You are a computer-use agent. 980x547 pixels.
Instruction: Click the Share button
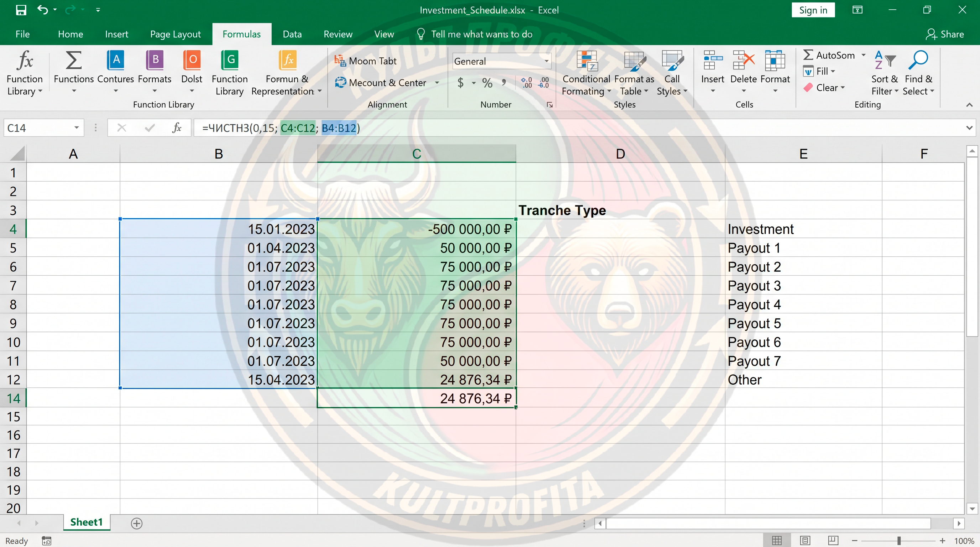(945, 34)
